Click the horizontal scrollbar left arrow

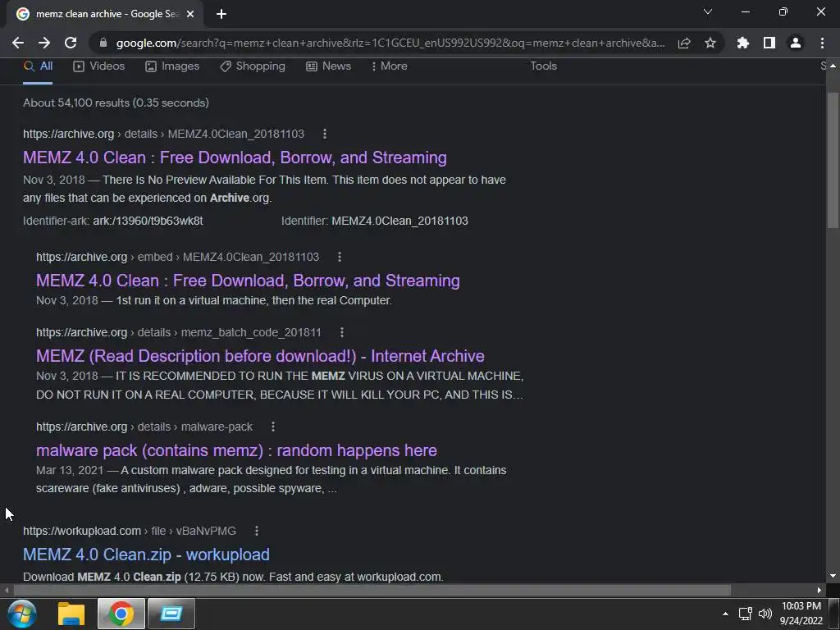(7, 591)
